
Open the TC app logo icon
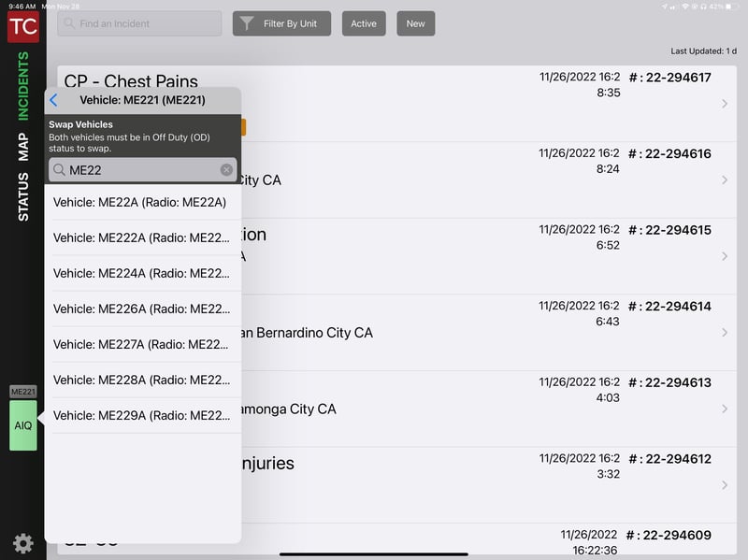coord(22,26)
